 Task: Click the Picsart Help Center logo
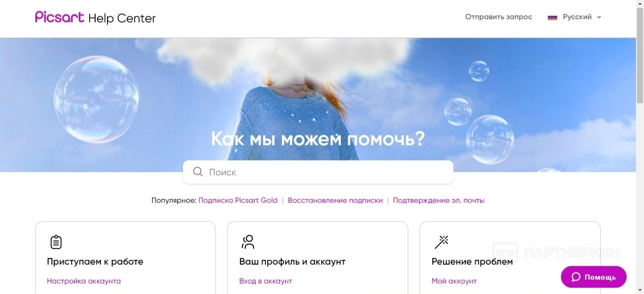pos(95,18)
